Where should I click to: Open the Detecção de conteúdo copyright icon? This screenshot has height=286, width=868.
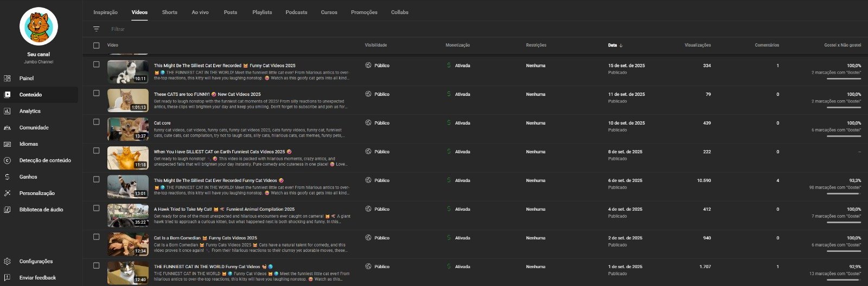point(7,160)
